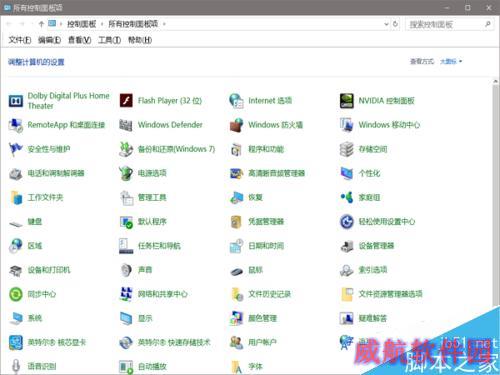
Task: Open the 凭据管理器 safe icon
Action: coord(236,222)
